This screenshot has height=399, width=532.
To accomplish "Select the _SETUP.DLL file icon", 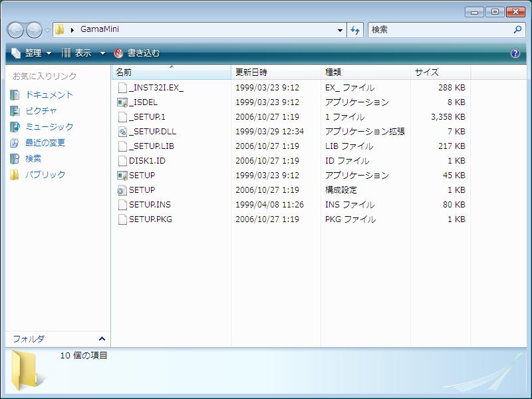I will 122,132.
